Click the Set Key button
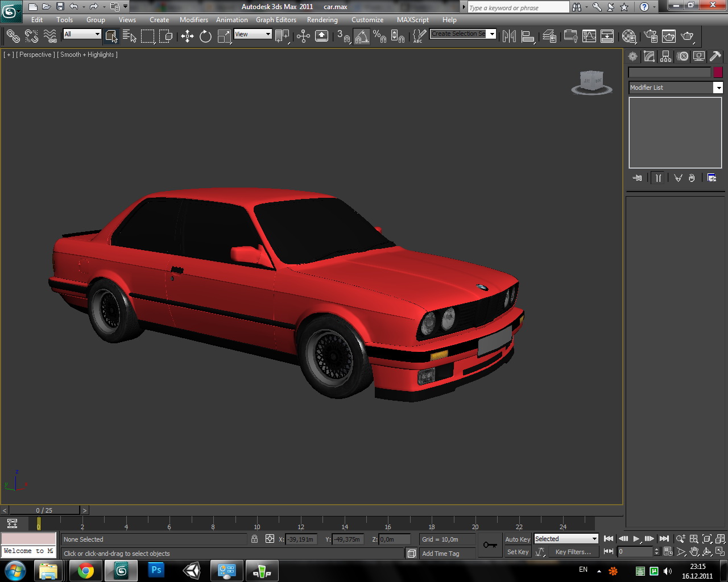The image size is (728, 582). (x=518, y=552)
